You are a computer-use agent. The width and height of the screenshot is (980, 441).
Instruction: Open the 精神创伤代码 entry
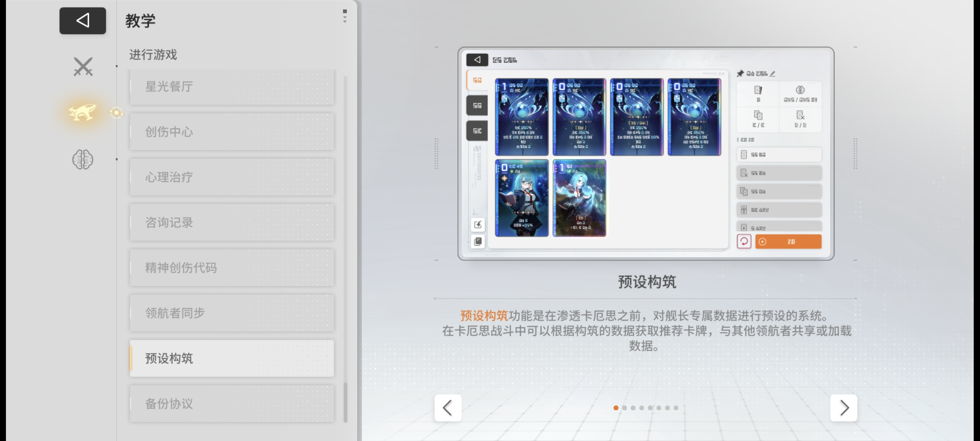point(232,267)
